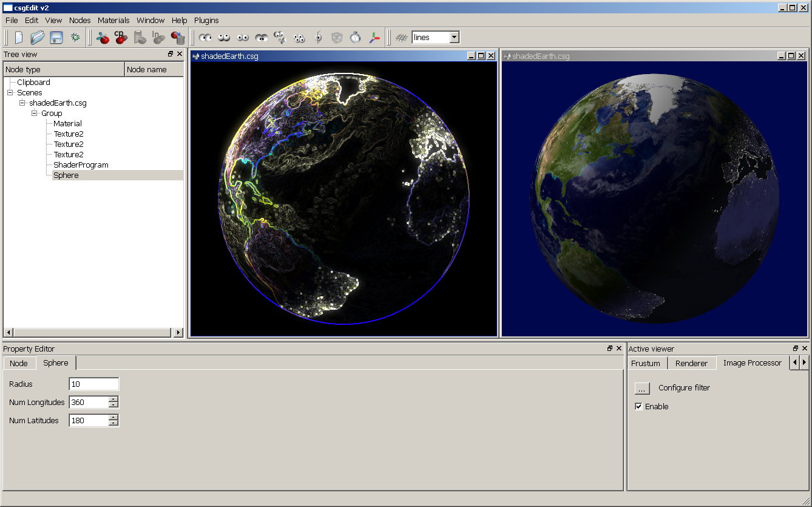Screen dimensions: 812x507
Task: Click the cherry trash can delete icon
Action: (x=178, y=38)
